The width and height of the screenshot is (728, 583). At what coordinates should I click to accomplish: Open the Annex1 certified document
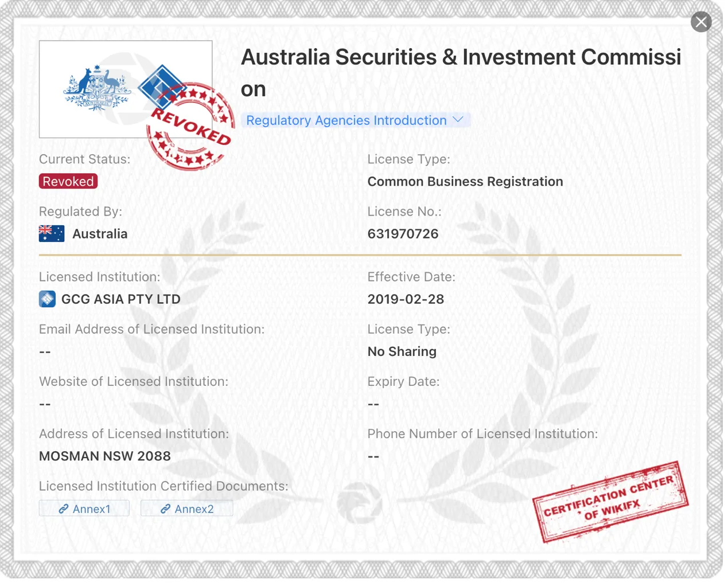click(84, 508)
